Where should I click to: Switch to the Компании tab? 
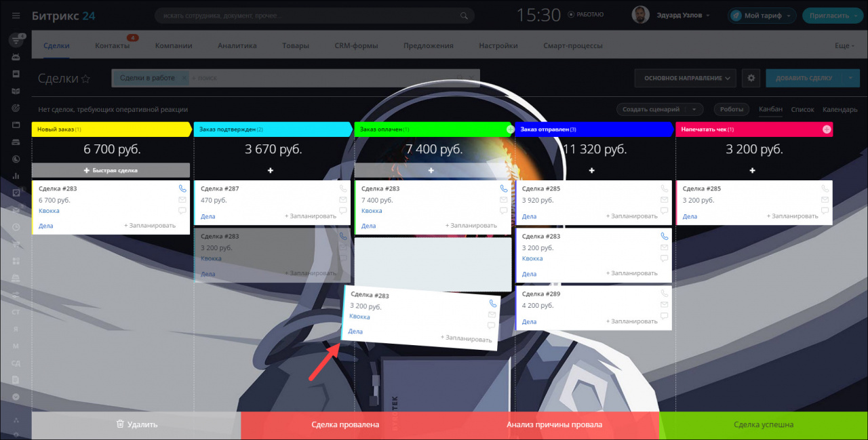coord(174,46)
